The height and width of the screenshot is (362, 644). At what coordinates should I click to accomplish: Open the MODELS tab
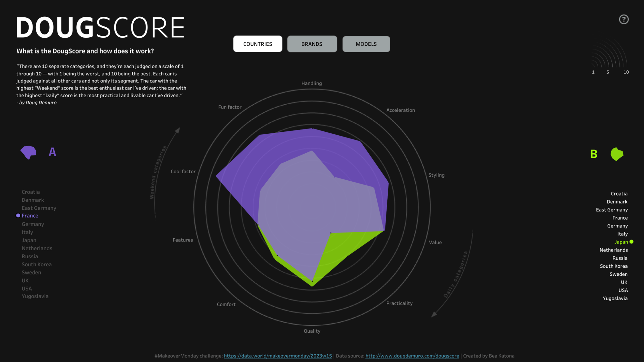pyautogui.click(x=366, y=44)
